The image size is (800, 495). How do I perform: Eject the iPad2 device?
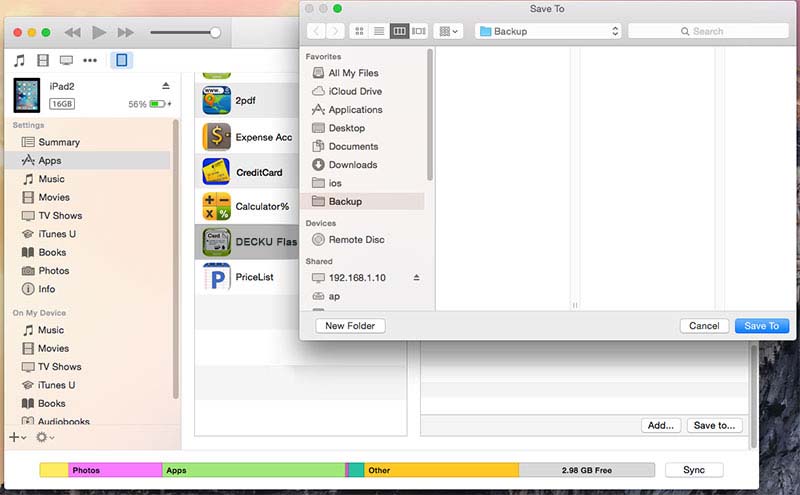coord(166,86)
